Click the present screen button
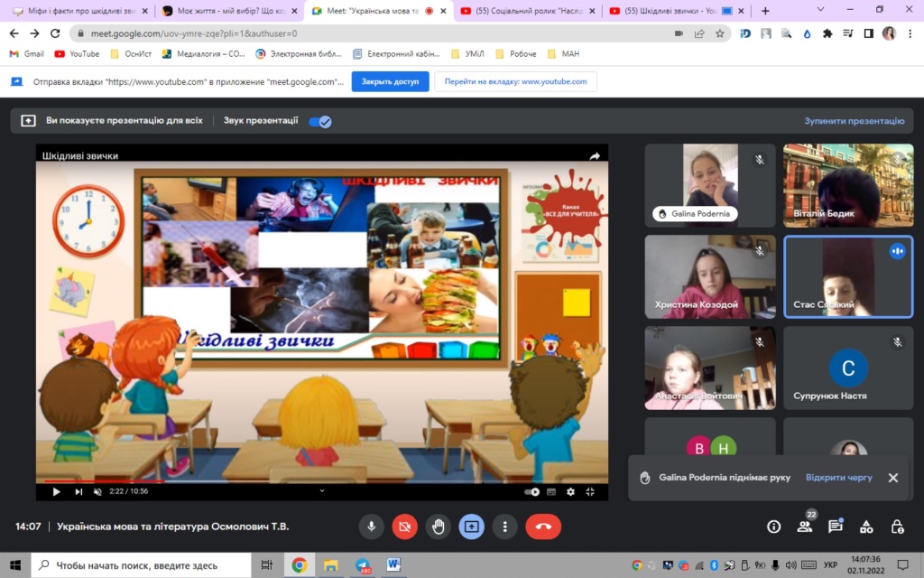This screenshot has height=578, width=924. [471, 527]
